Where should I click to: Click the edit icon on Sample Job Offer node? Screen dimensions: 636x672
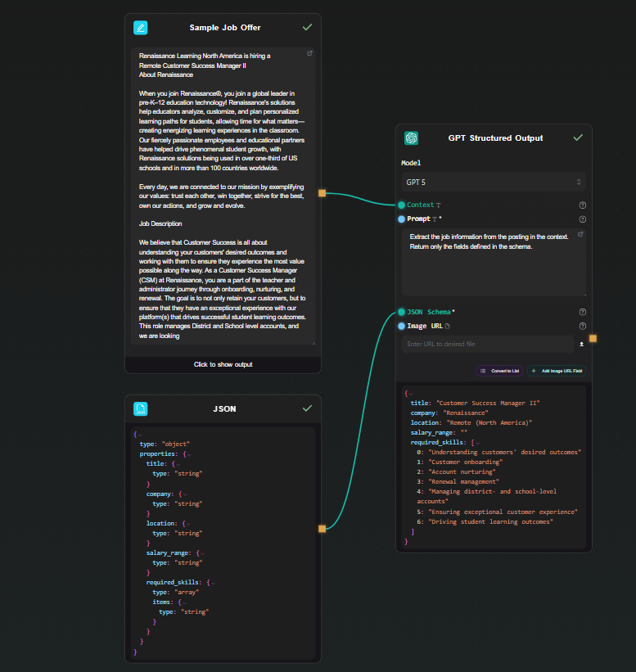point(141,28)
